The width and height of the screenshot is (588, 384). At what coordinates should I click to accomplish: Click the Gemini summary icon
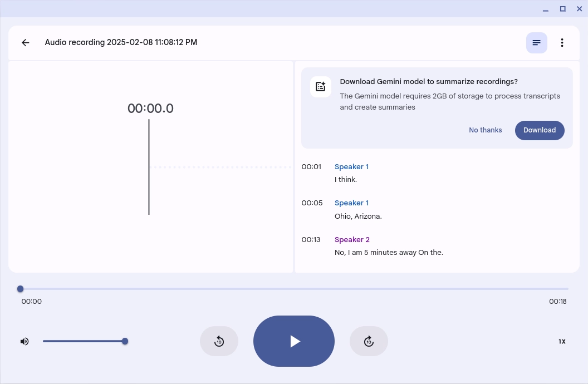pos(321,87)
